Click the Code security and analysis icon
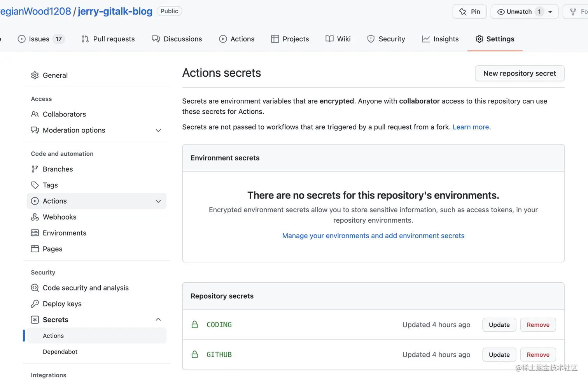Viewport: 588px width, 382px height. point(35,288)
